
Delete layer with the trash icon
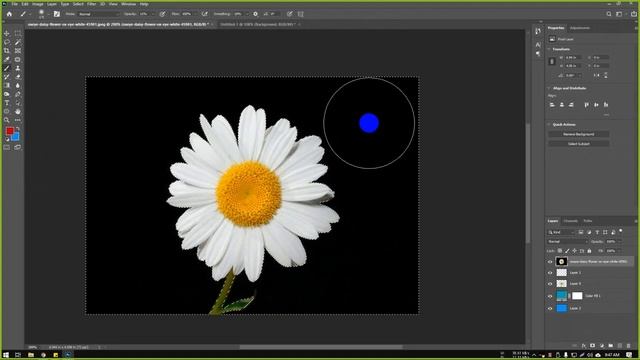pyautogui.click(x=629, y=346)
